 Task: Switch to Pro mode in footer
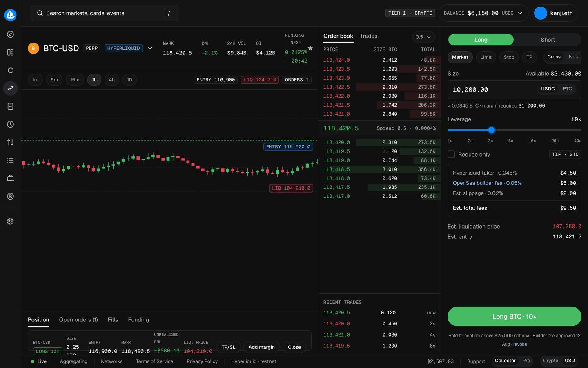(526, 361)
